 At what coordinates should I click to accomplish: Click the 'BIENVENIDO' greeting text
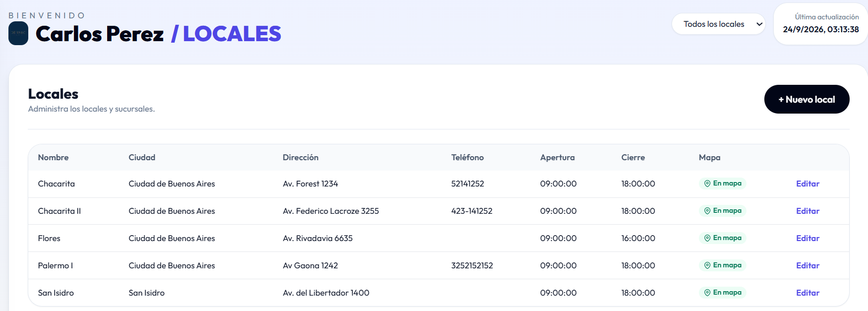pos(47,15)
